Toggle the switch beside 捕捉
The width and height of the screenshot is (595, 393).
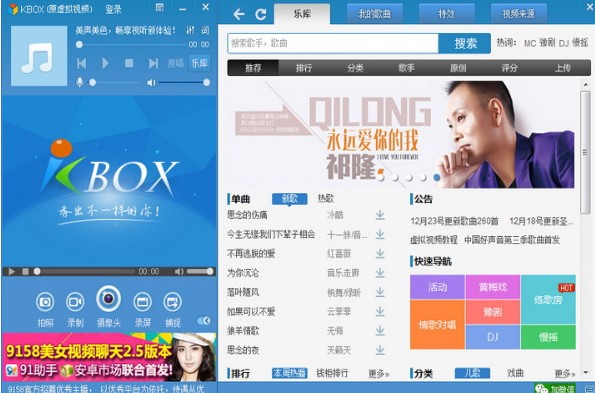click(204, 321)
